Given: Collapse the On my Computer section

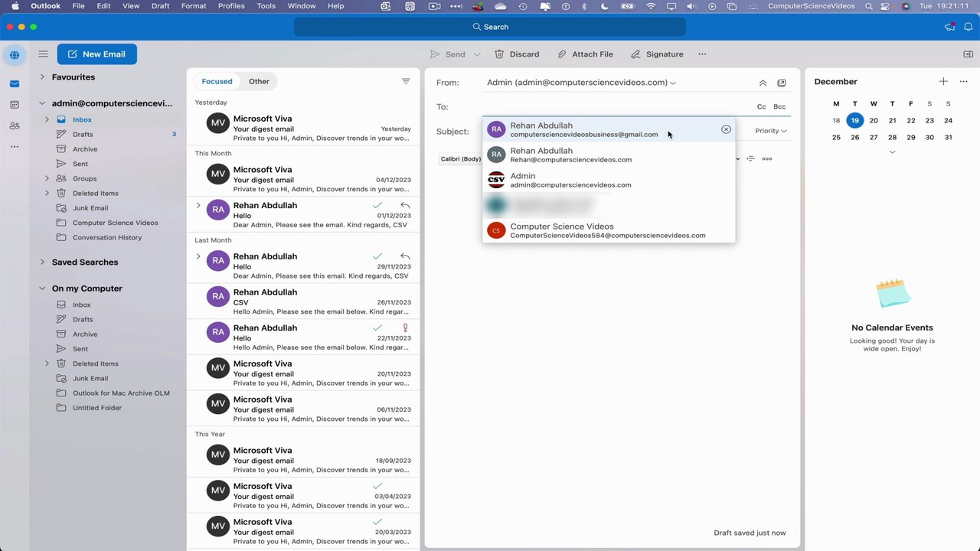Looking at the screenshot, I should tap(42, 289).
